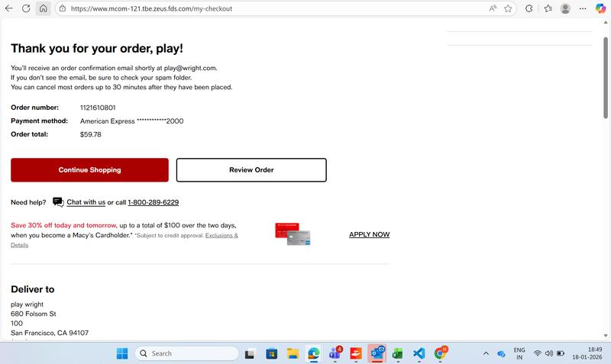This screenshot has height=364, width=611.
Task: Click the Review Order button
Action: [251, 170]
